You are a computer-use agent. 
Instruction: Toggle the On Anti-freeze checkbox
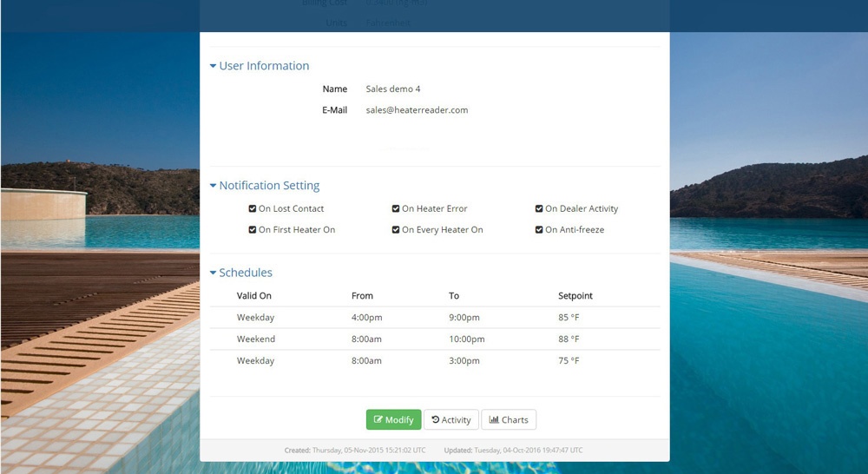click(x=539, y=230)
